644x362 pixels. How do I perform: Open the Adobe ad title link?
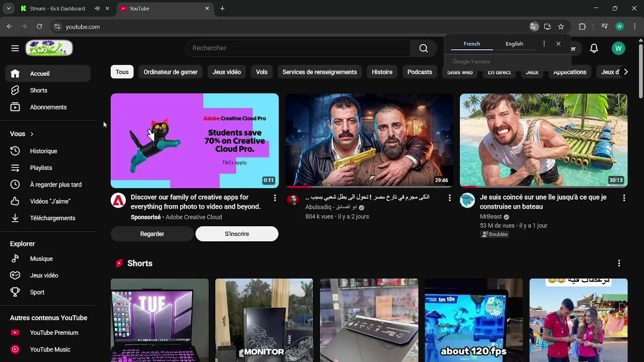click(196, 202)
